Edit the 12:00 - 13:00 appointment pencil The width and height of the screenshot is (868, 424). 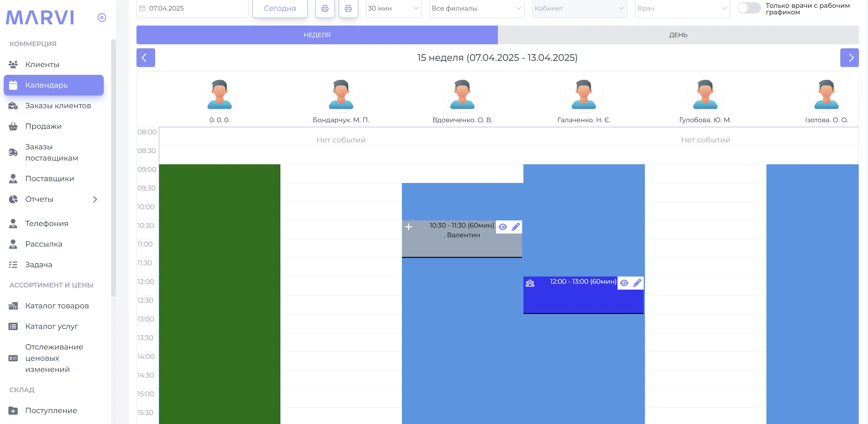tap(637, 283)
